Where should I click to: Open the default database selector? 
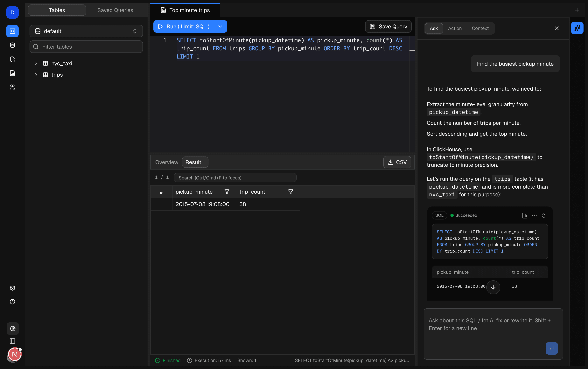coord(86,31)
